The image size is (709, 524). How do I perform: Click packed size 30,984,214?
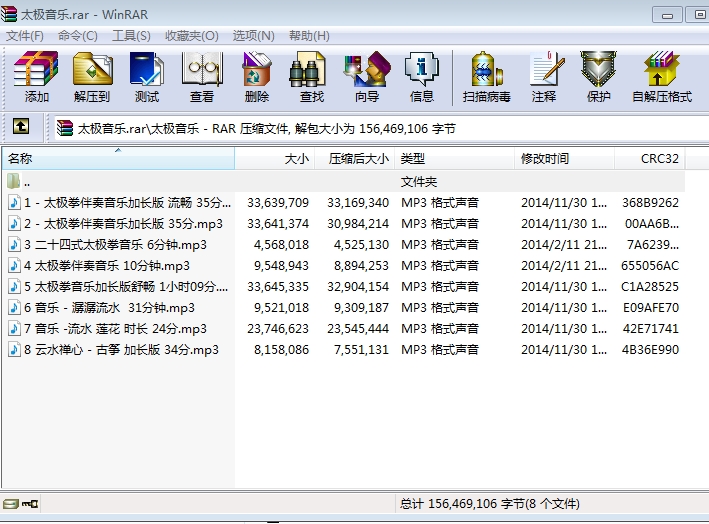point(358,224)
